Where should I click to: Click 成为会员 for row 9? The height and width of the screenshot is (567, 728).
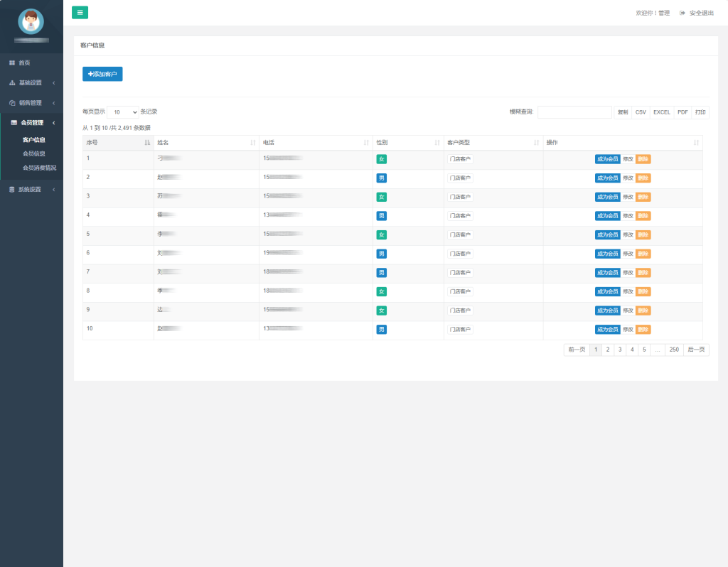pyautogui.click(x=607, y=310)
